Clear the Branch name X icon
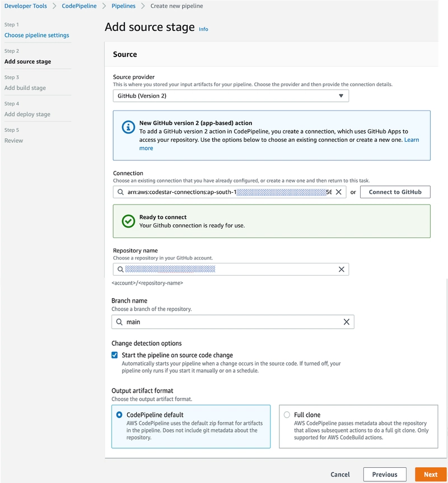This screenshot has width=448, height=483. (346, 322)
